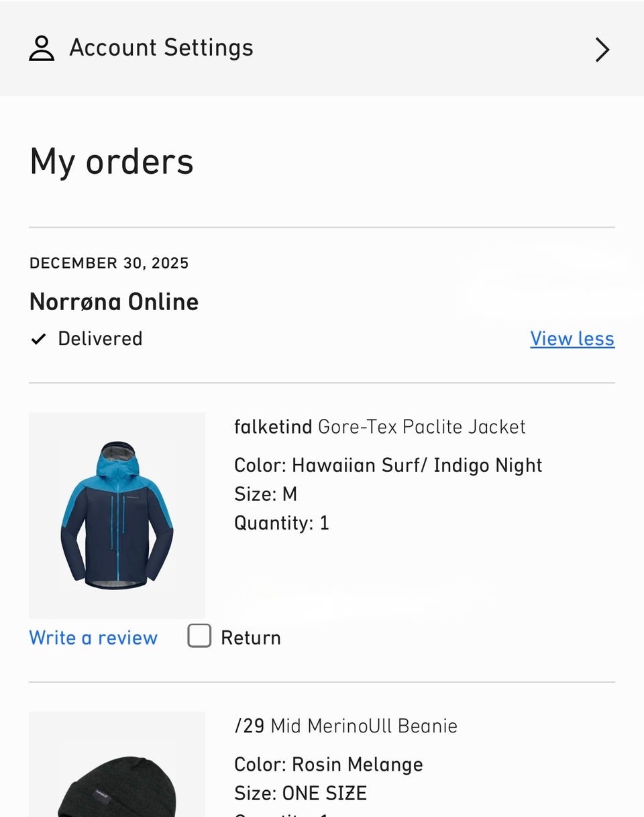The width and height of the screenshot is (644, 817).
Task: Click the December 30, 2025 order date
Action: pyautogui.click(x=109, y=263)
